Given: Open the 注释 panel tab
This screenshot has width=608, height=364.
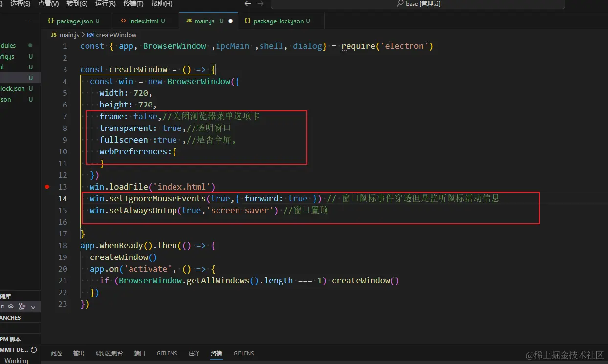Looking at the screenshot, I should tap(194, 353).
